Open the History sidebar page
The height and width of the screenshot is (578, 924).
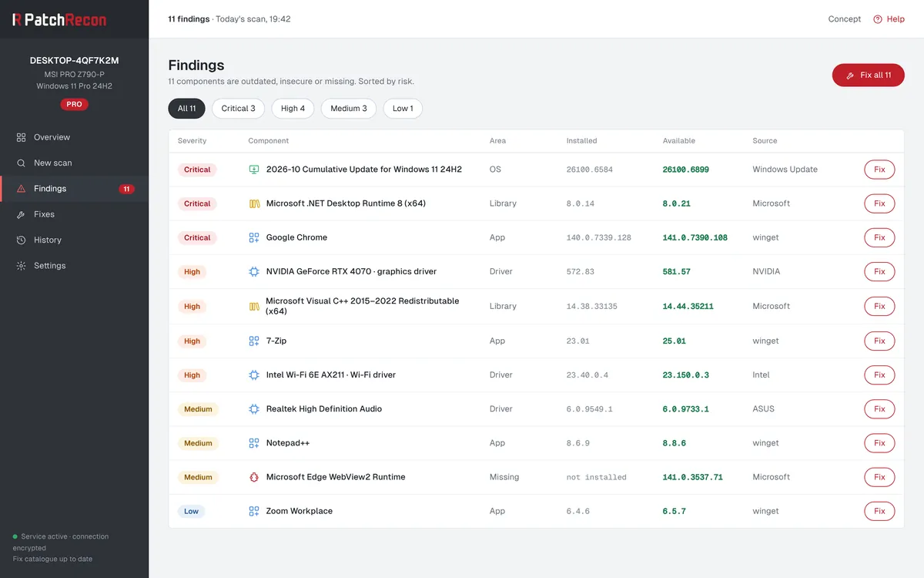point(74,240)
